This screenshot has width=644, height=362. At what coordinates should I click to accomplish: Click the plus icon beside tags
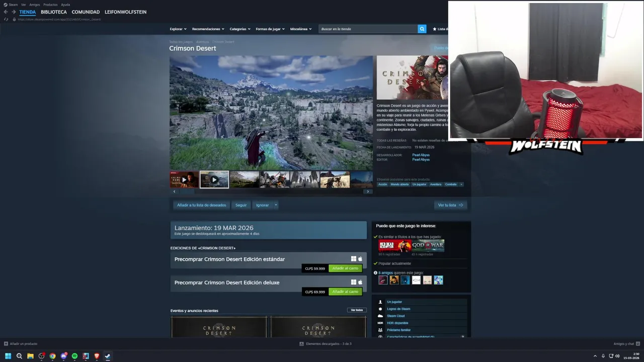(x=461, y=185)
